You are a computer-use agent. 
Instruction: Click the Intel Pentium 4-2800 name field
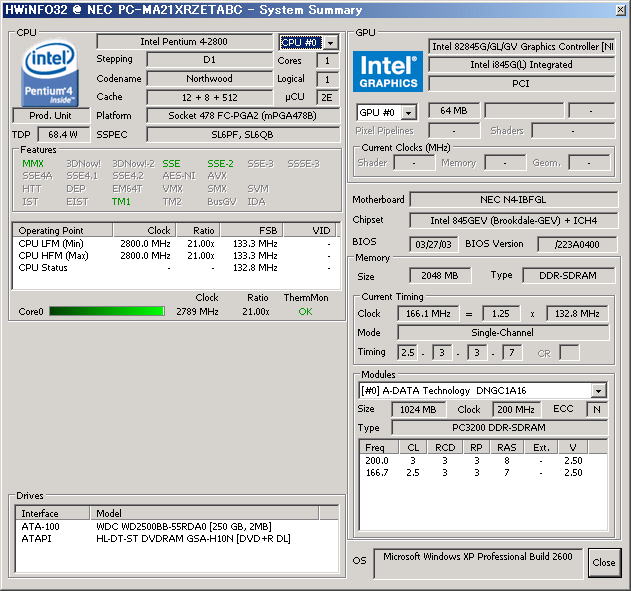[x=184, y=42]
